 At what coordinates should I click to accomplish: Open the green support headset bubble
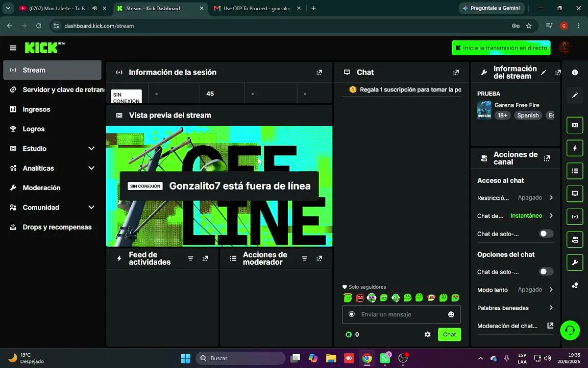pos(570,331)
